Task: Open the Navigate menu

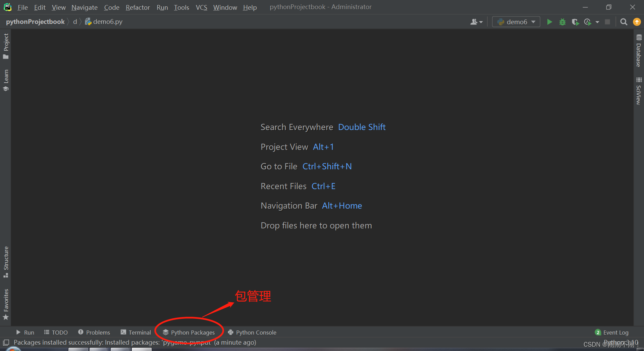Action: pyautogui.click(x=85, y=7)
